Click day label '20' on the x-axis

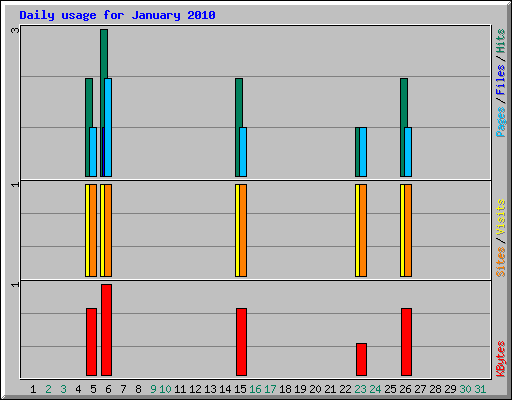[x=315, y=389]
